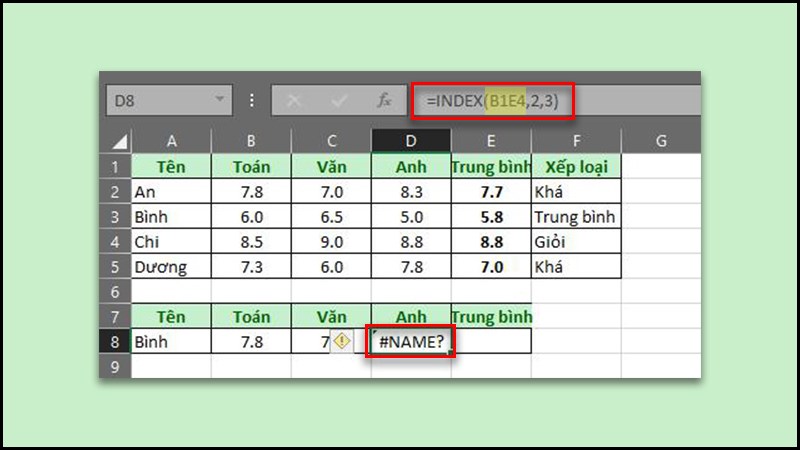This screenshot has height=450, width=800.
Task: Click An's Văn score 7.0
Action: 332,192
